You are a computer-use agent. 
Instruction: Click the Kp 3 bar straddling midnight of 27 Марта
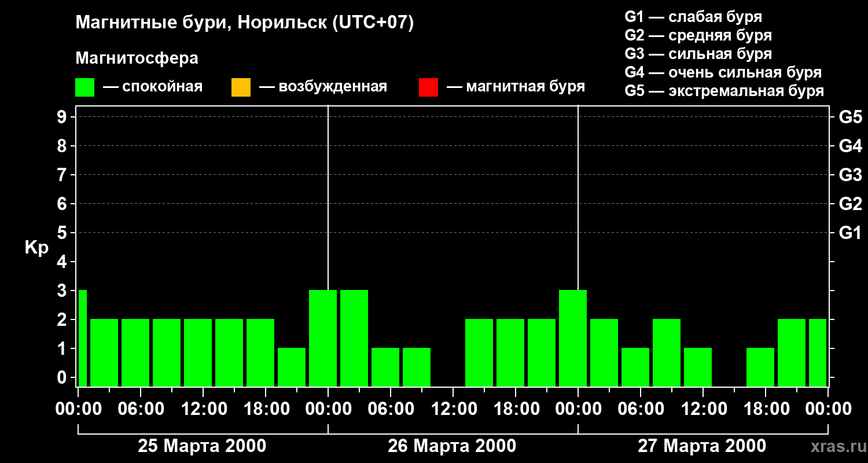click(x=573, y=338)
